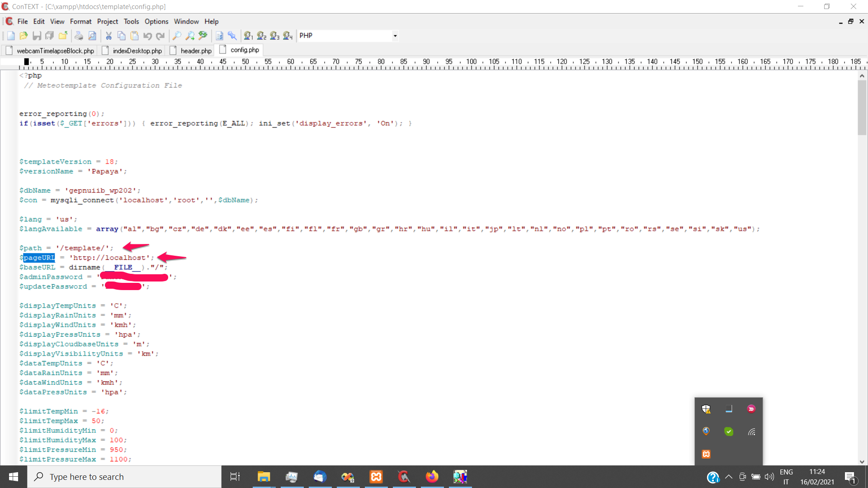Paste clipboard contents via toolbar icon
The width and height of the screenshot is (868, 488).
pyautogui.click(x=134, y=36)
